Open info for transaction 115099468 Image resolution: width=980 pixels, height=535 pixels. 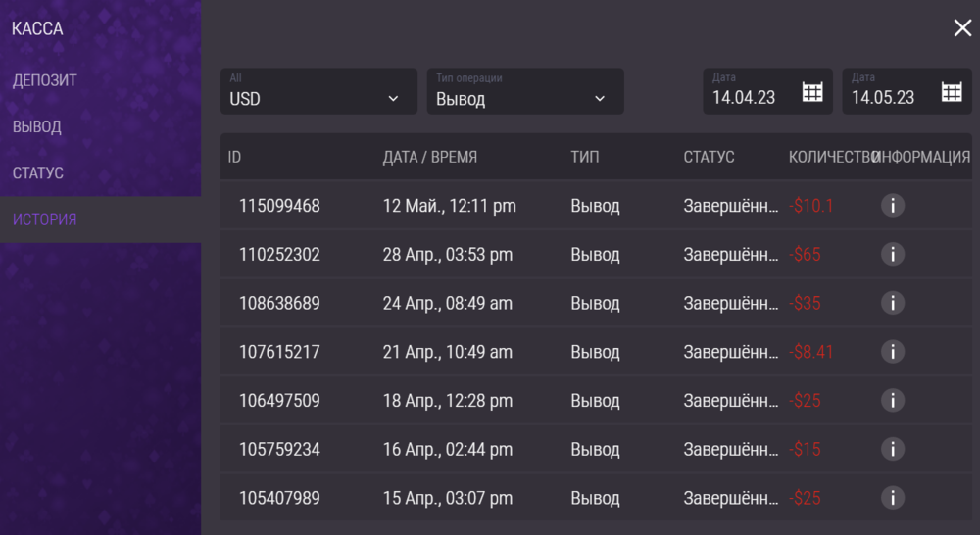893,205
